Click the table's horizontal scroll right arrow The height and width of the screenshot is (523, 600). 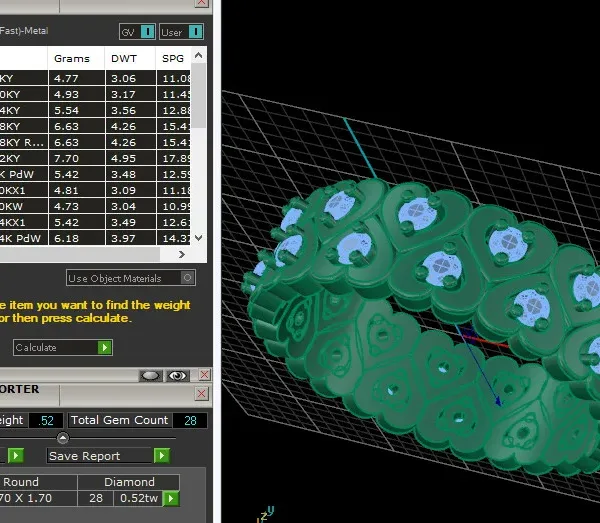coord(182,254)
